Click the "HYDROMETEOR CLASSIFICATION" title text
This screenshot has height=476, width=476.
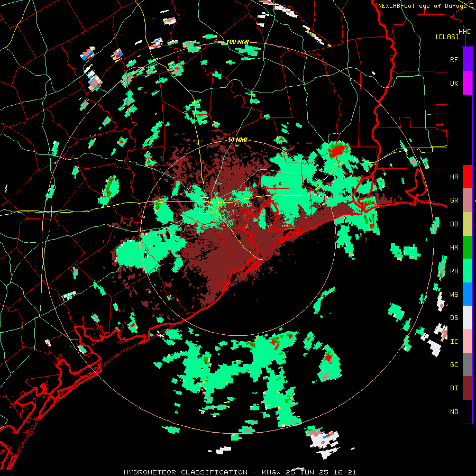pos(186,472)
